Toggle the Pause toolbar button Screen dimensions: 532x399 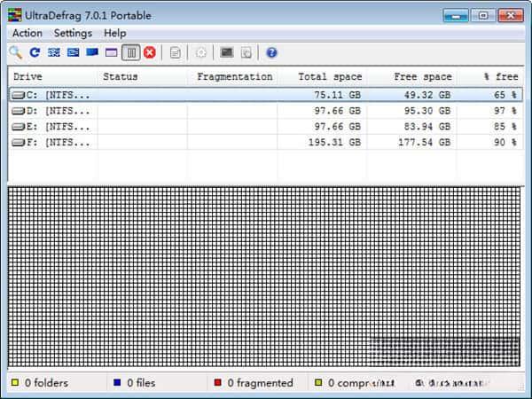131,53
